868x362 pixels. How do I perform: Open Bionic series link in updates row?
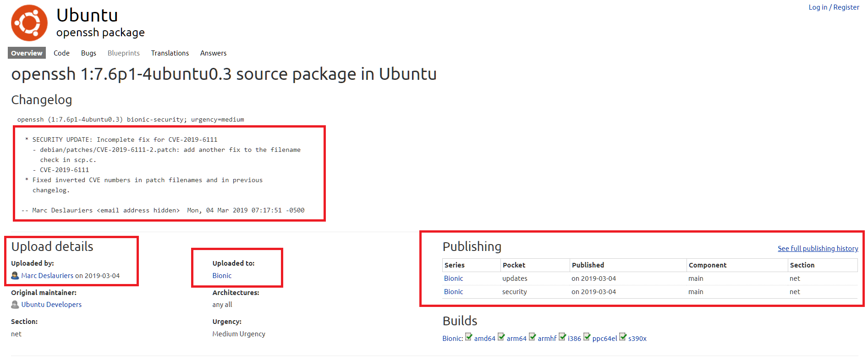(x=454, y=278)
